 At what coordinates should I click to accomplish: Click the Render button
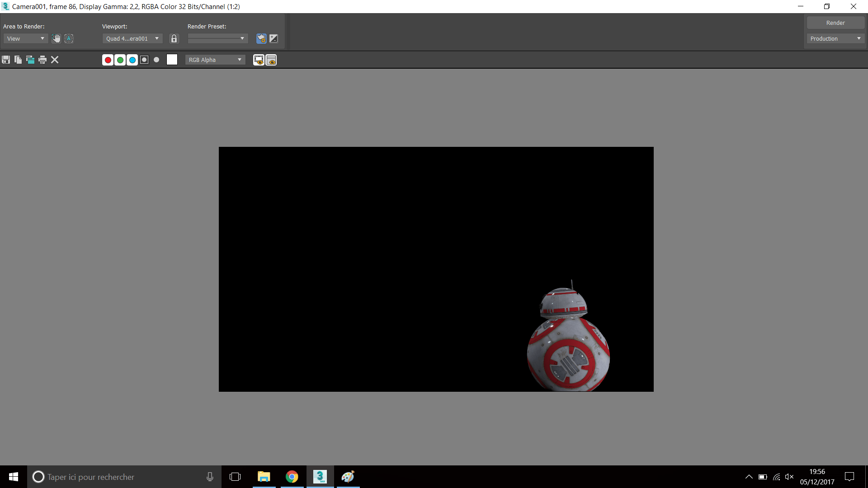(835, 23)
